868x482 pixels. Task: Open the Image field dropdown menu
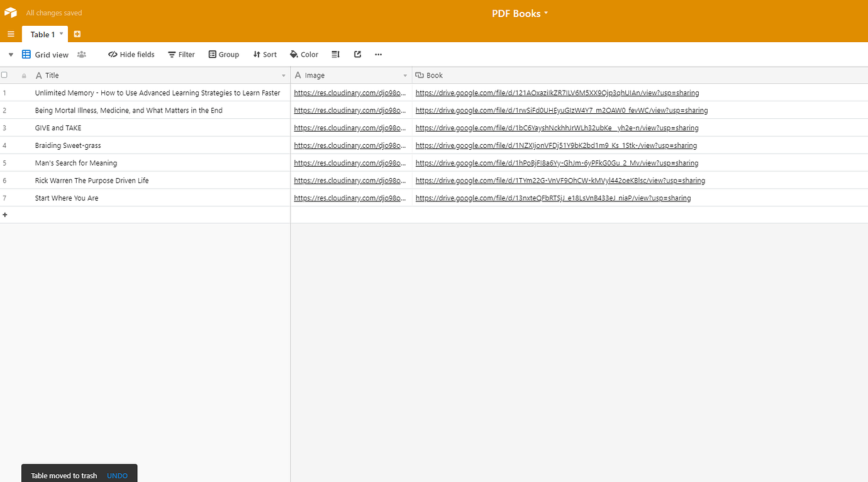[404, 75]
